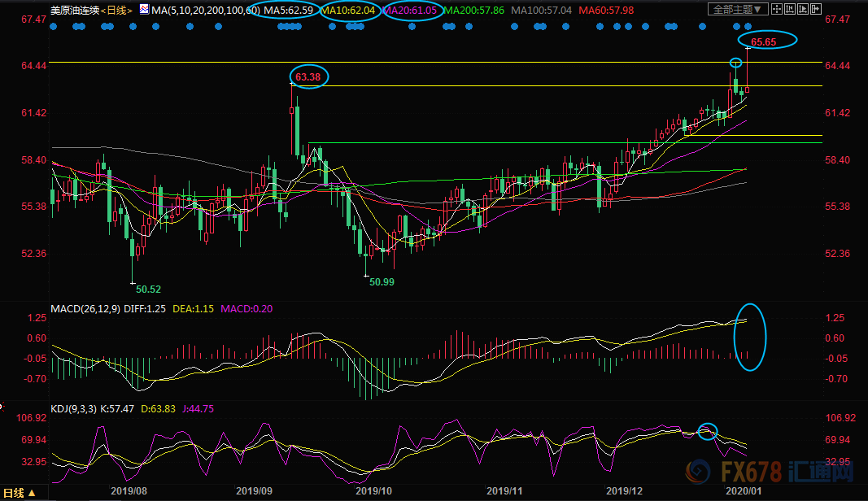Click the MA10:62.04 indicator label
Screen dimensions: 868x501
(348, 10)
